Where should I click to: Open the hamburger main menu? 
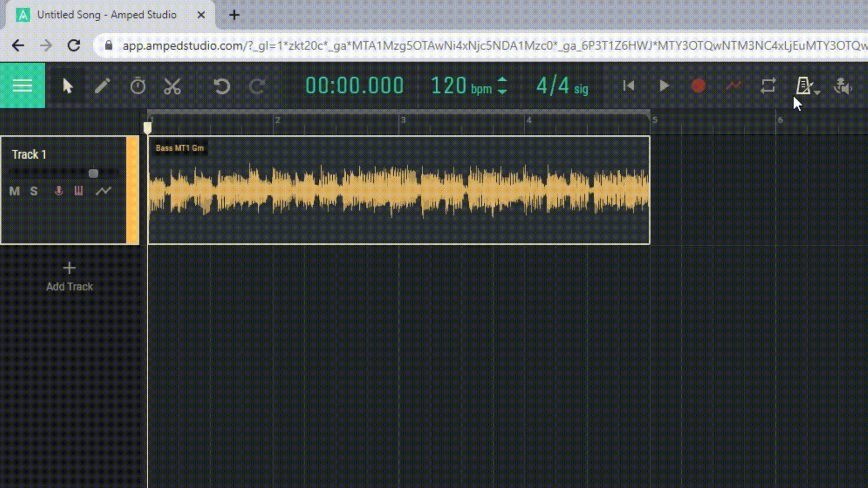click(x=22, y=86)
